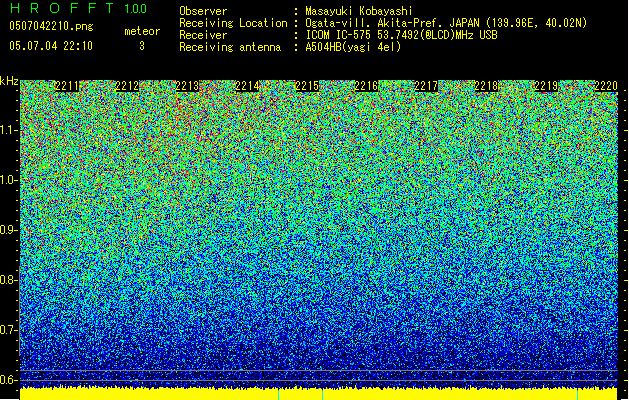Click the Receiving Location label
The height and width of the screenshot is (400, 629).
click(x=233, y=23)
